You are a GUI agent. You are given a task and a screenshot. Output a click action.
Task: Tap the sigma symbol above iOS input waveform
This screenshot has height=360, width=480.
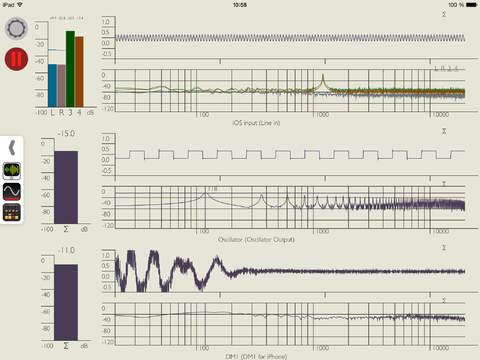coord(444,14)
